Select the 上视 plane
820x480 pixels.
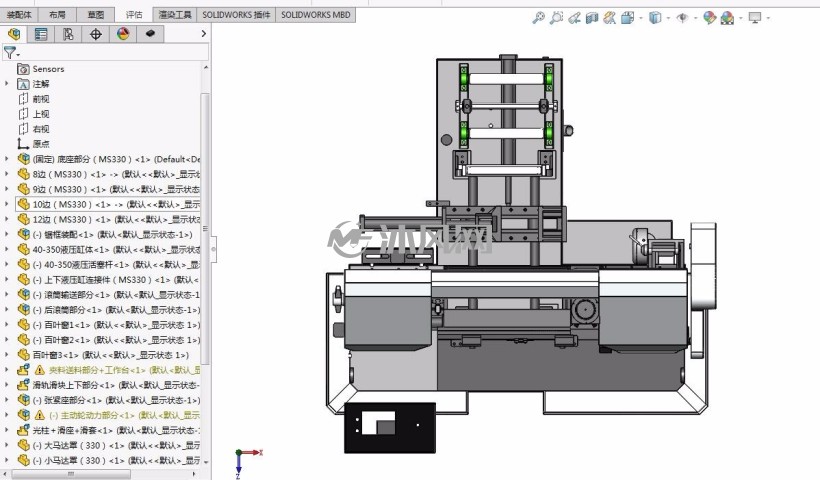point(41,114)
